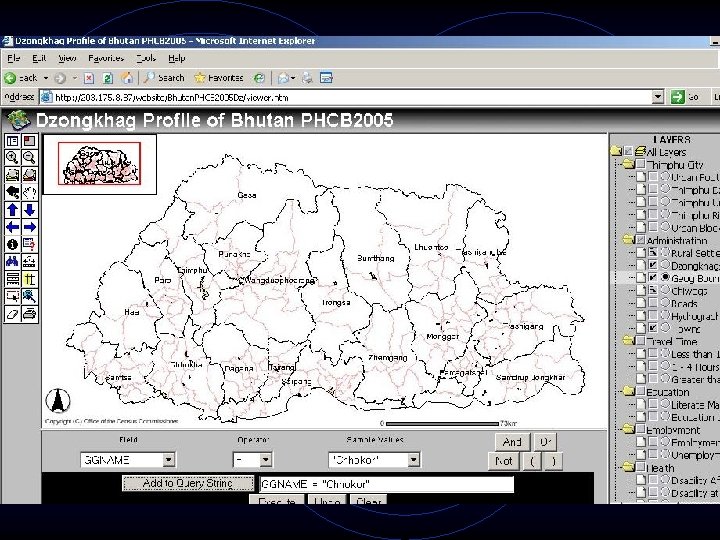The image size is (720, 540).
Task: Check the Travel Time group checkbox
Action: (x=641, y=341)
